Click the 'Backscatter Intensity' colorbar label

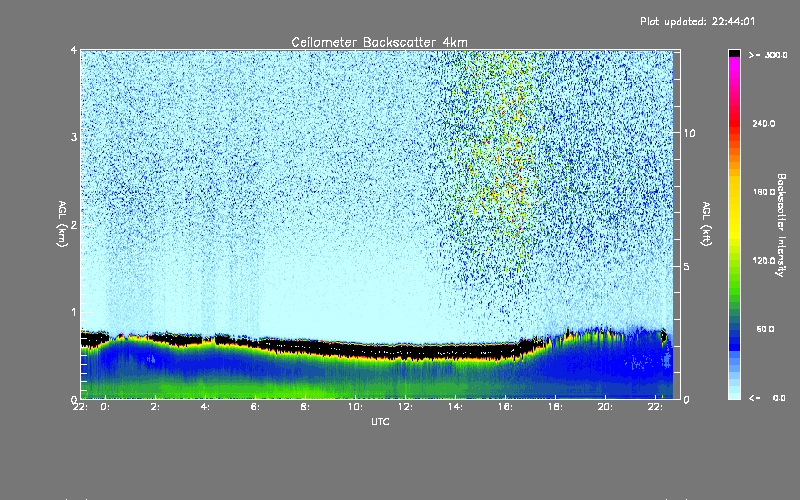(x=781, y=225)
